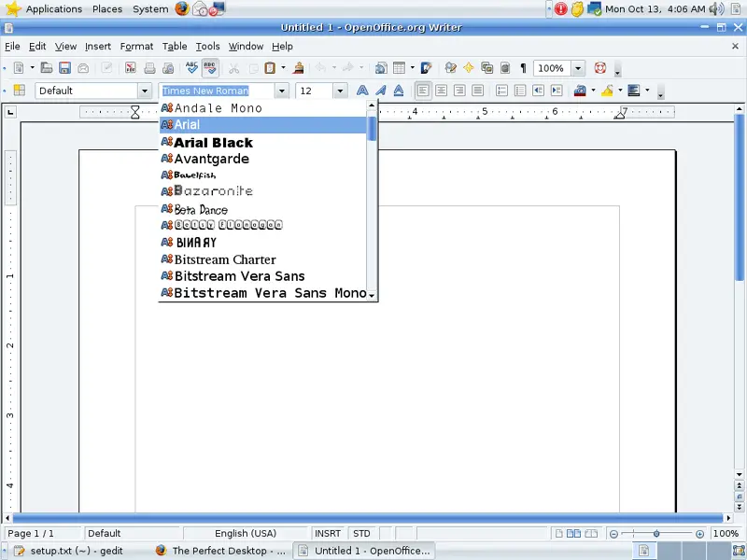Open the Tools menu
Viewport: 747px width, 560px height.
pos(207,46)
